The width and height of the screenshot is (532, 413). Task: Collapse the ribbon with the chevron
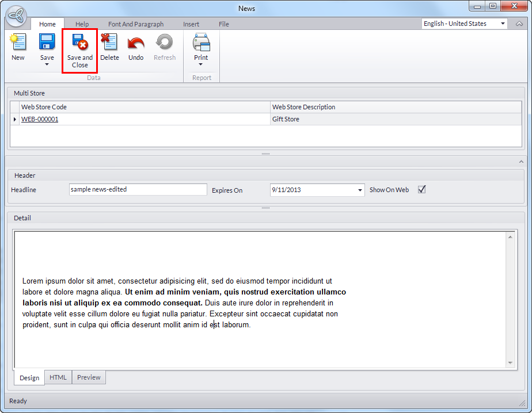tap(519, 24)
